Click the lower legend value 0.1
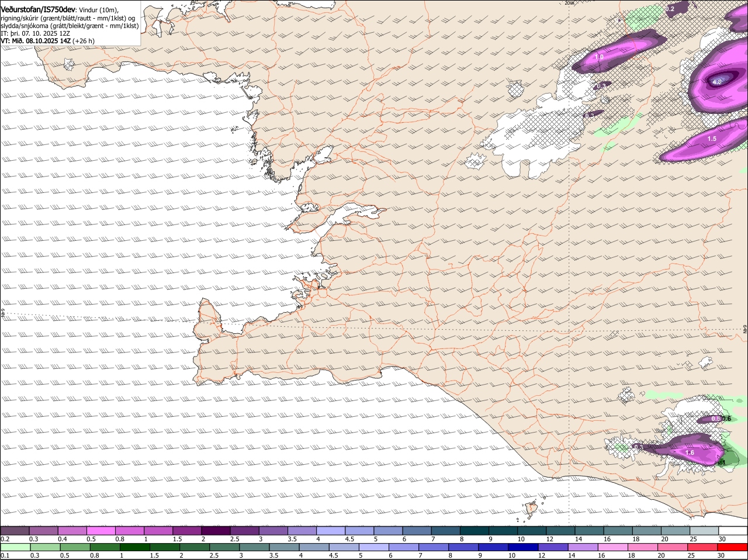Viewport: 748px width, 560px height. click(5, 555)
